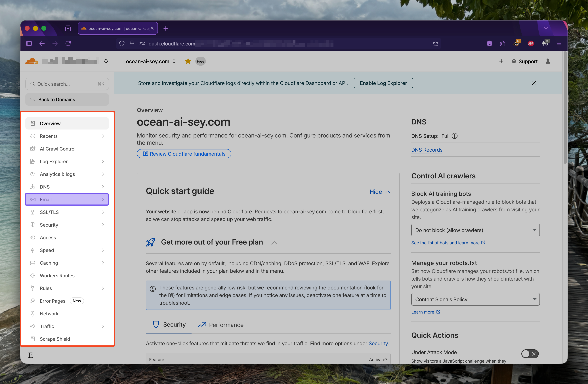This screenshot has width=588, height=384.
Task: Click DNS Setup info icon
Action: click(454, 136)
